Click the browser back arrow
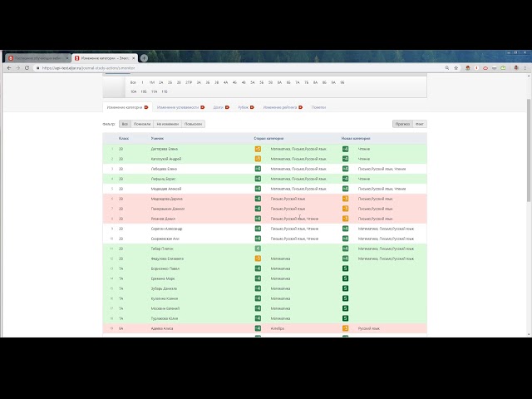Image resolution: width=532 pixels, height=399 pixels. tap(8, 68)
